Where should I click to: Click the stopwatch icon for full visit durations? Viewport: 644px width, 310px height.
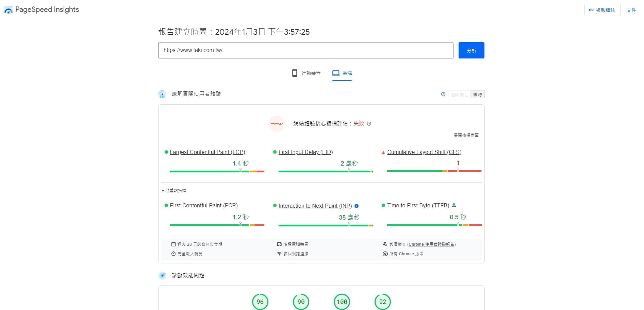(174, 254)
